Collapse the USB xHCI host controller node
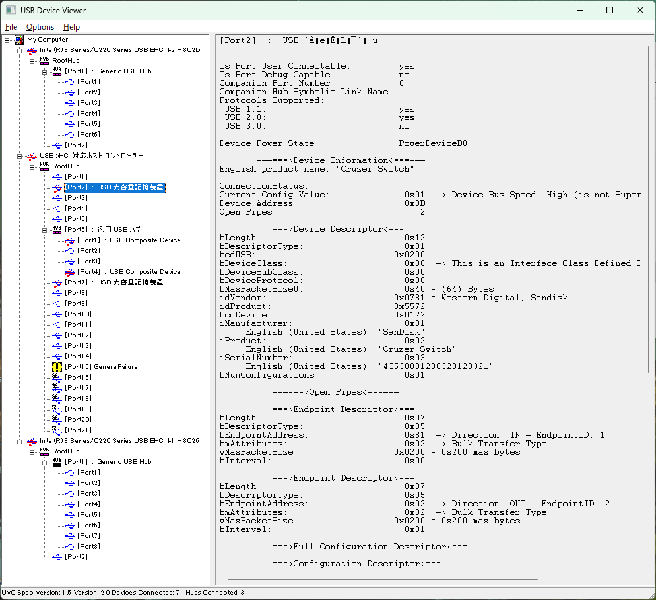656x600 pixels. (x=20, y=156)
